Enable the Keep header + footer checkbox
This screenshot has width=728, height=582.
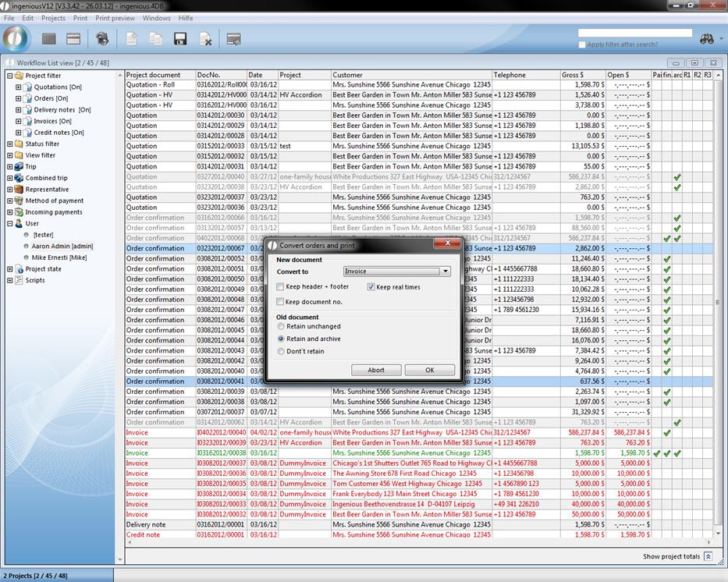(281, 287)
